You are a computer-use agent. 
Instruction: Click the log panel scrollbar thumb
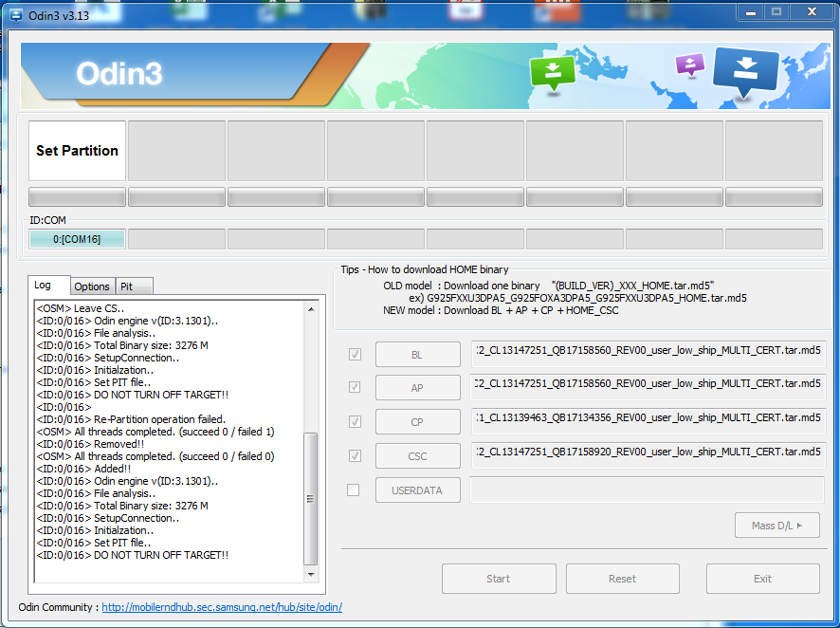311,499
